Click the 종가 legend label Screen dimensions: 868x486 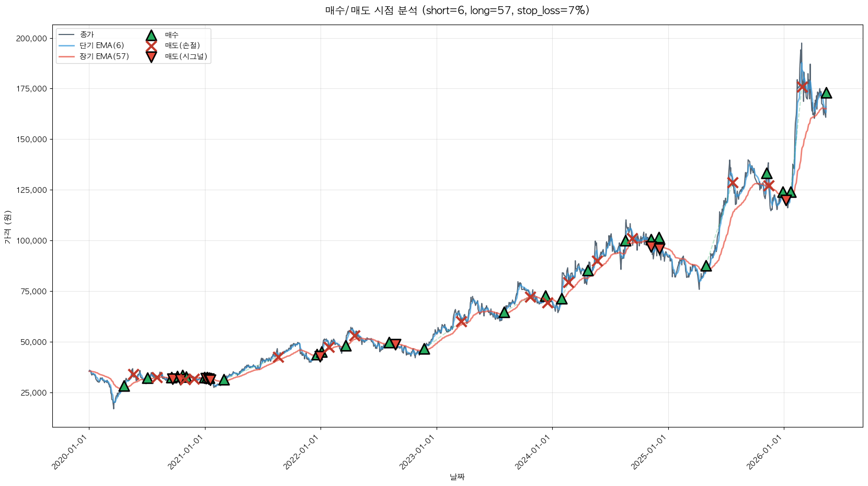click(x=87, y=35)
